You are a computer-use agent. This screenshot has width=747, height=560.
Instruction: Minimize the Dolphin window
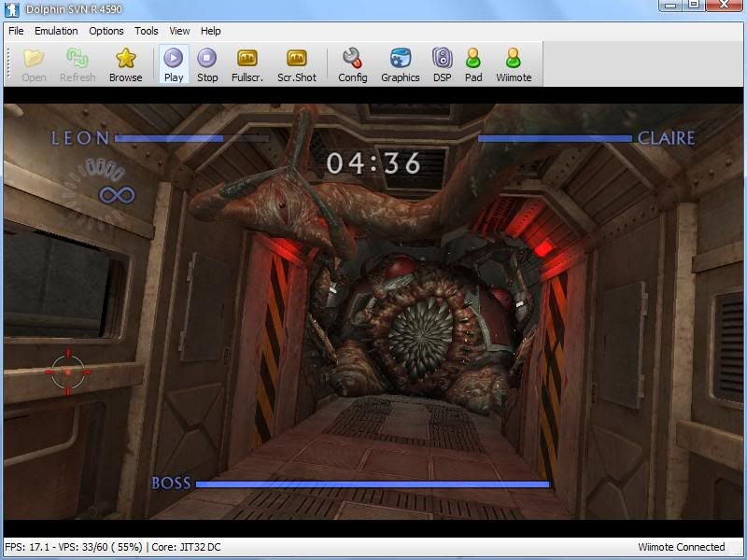tap(670, 5)
